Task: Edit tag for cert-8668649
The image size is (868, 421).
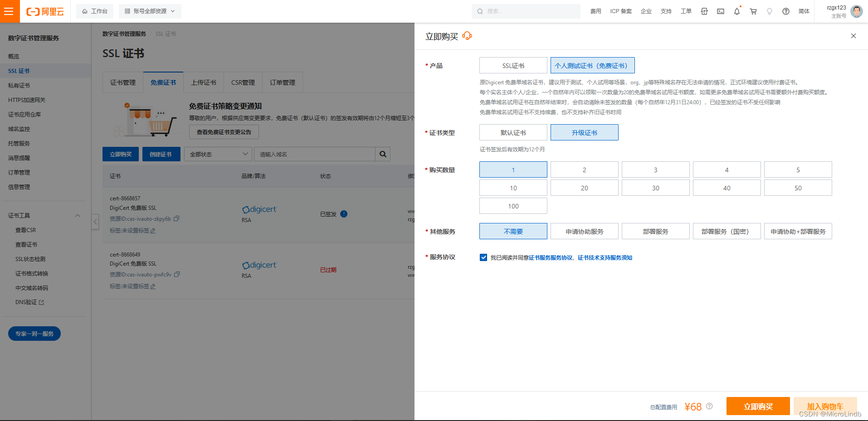Action: coord(153,286)
